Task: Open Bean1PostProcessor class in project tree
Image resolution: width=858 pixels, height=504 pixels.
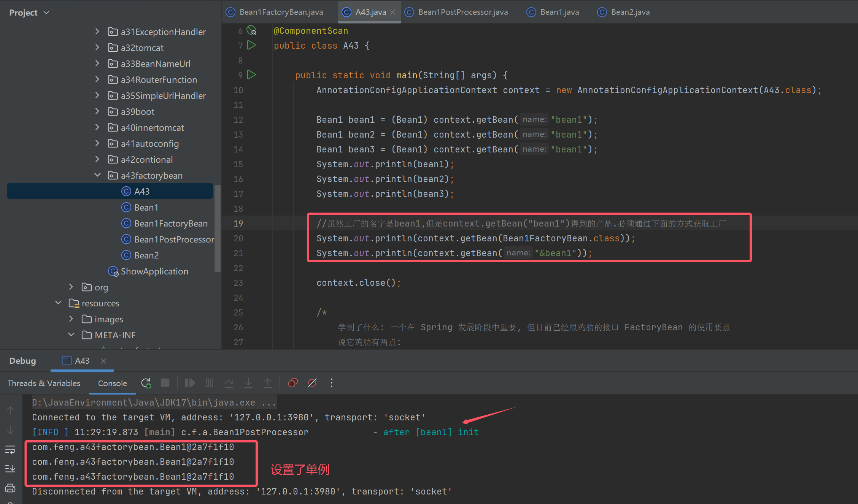Action: [x=174, y=239]
